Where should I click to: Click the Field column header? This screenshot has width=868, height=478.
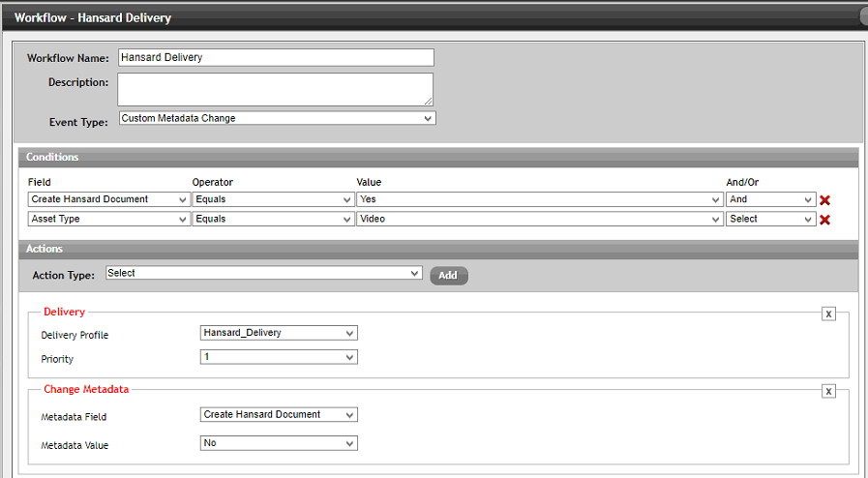40,182
